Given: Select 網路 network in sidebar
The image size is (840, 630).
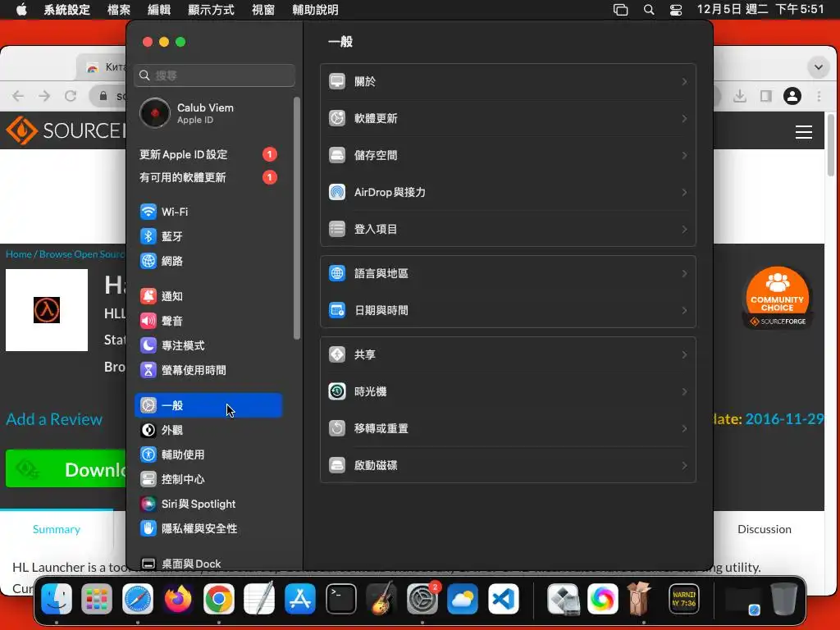Looking at the screenshot, I should 208,261.
